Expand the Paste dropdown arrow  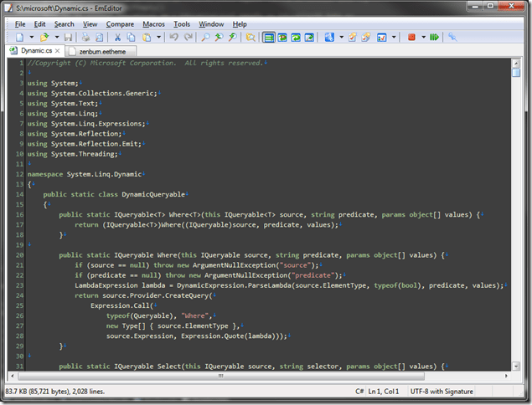(x=158, y=38)
